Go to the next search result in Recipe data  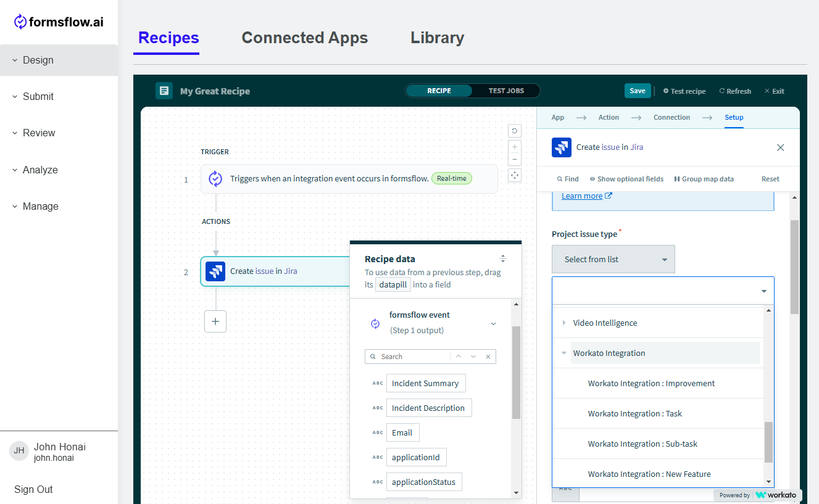tap(473, 357)
